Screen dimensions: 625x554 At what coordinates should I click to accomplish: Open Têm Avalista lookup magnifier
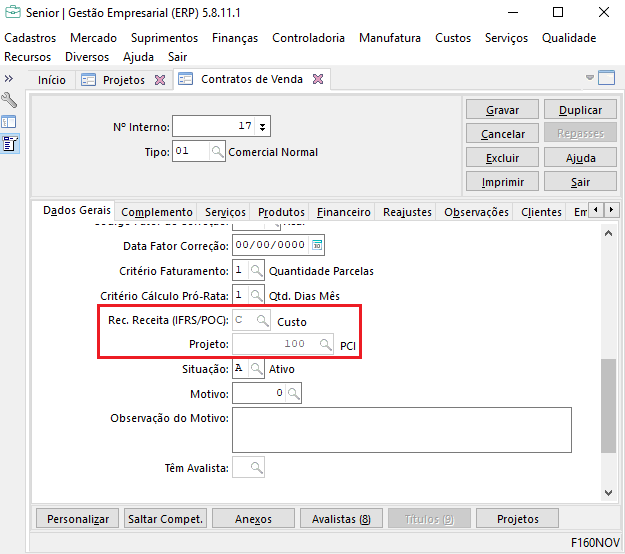256,467
